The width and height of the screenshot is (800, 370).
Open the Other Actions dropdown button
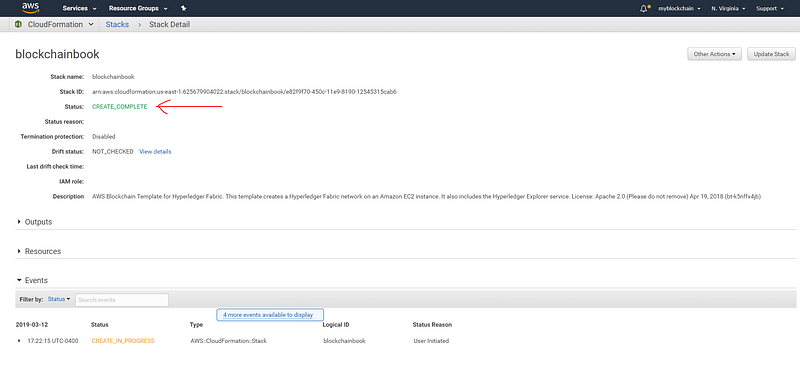(715, 54)
